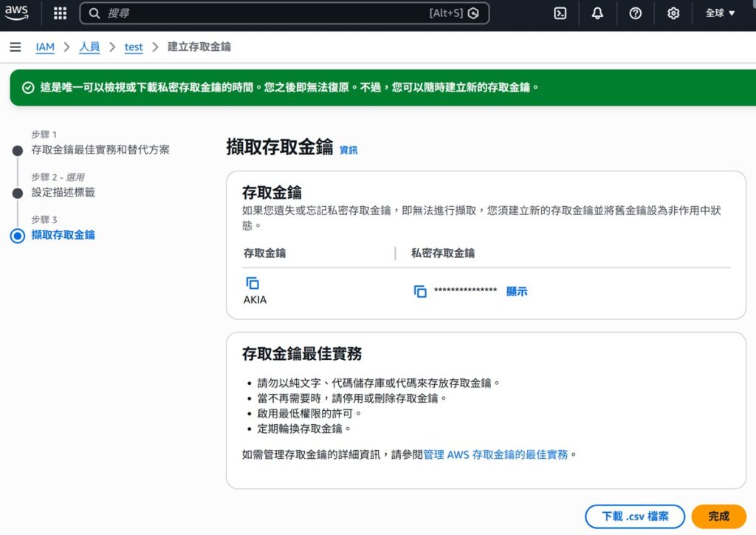Open 管理 AWS 存取金鑰的最佳實務 link
The height and width of the screenshot is (535, 756).
pyautogui.click(x=495, y=454)
